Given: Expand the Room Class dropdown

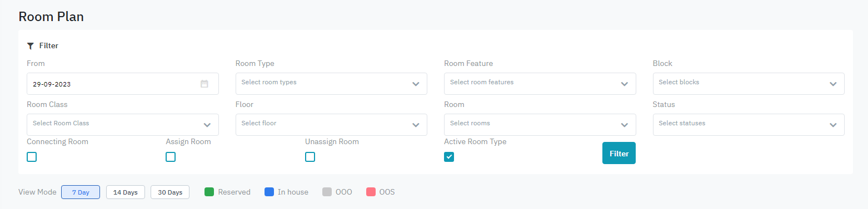Looking at the screenshot, I should pos(123,125).
